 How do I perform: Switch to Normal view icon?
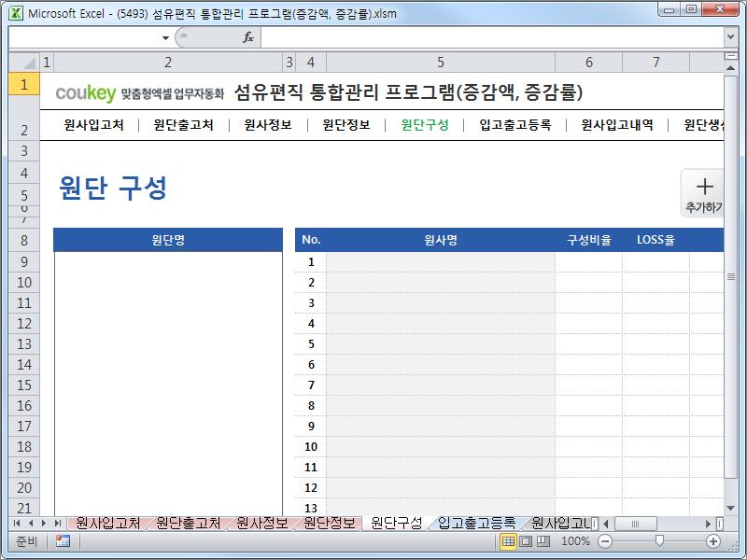coord(508,541)
